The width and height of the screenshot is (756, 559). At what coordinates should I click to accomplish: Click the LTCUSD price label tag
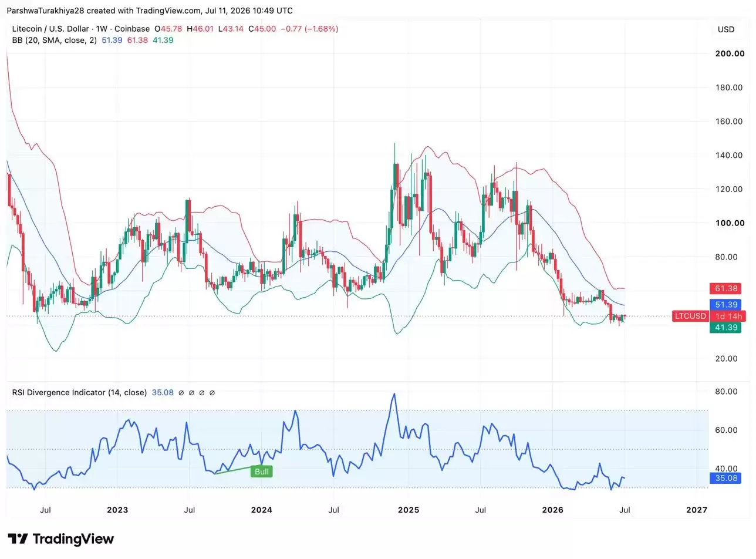tap(690, 316)
